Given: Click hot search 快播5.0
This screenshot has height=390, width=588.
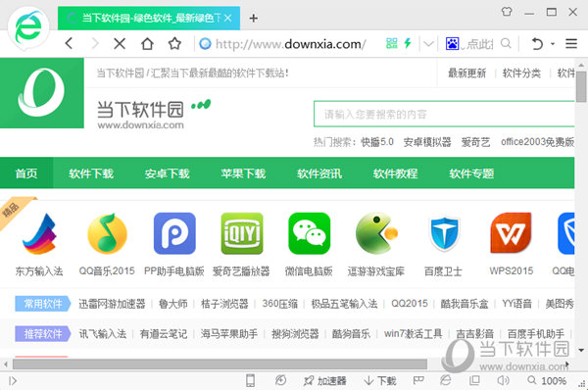Looking at the screenshot, I should pyautogui.click(x=377, y=142).
